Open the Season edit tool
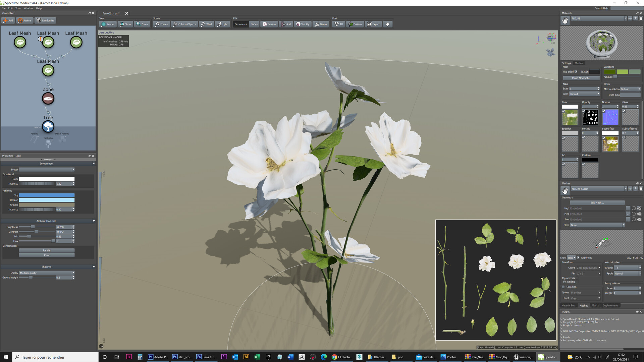 click(269, 24)
